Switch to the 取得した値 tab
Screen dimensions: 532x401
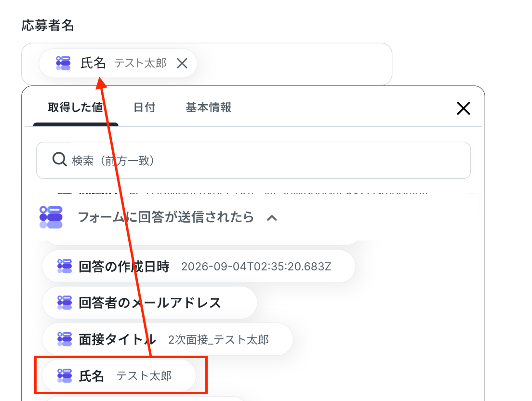click(x=75, y=107)
